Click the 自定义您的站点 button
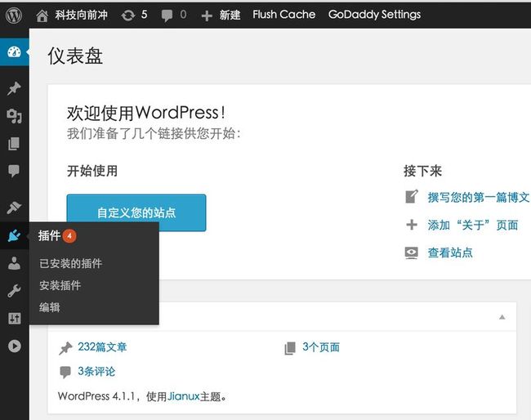The width and height of the screenshot is (531, 420). 136,212
